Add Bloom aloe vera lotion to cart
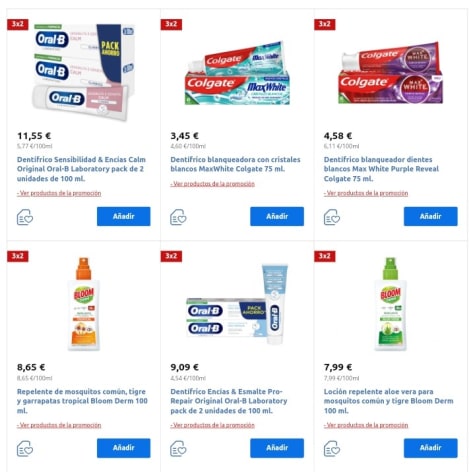This screenshot has width=475, height=472. [x=431, y=448]
